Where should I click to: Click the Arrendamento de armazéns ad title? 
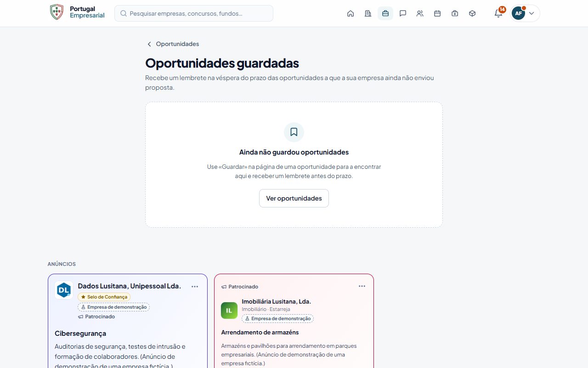(260, 332)
